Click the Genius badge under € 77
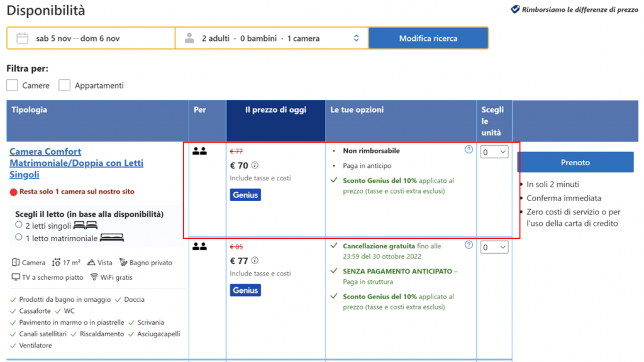644x362 pixels. [x=245, y=290]
